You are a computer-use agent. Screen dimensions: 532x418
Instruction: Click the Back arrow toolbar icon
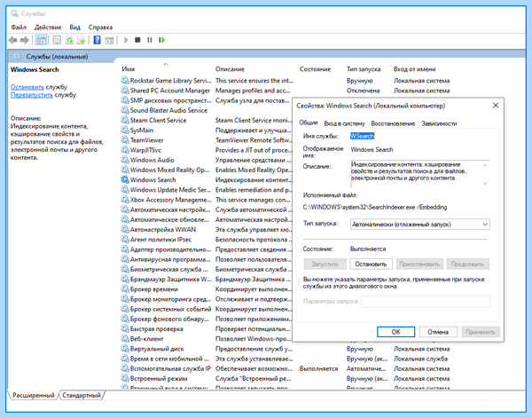click(13, 41)
